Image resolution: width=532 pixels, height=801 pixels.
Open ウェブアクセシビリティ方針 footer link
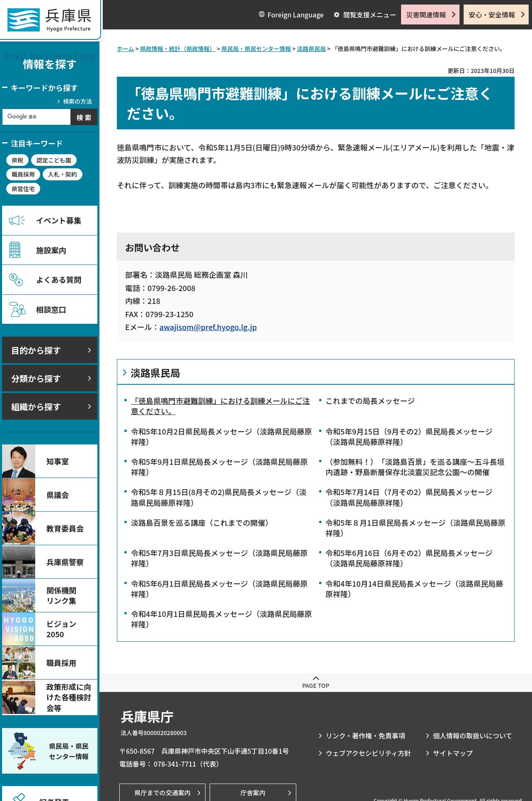pos(368,753)
